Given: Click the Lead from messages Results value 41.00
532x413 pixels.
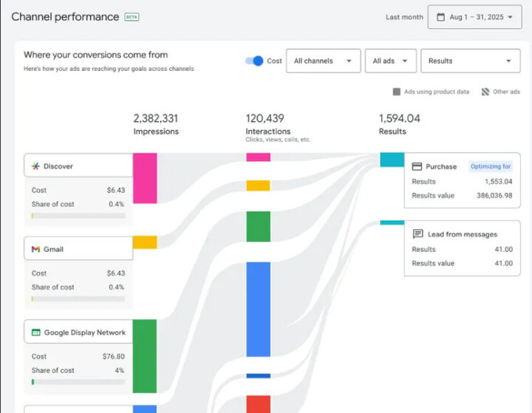Looking at the screenshot, I should (503, 263).
